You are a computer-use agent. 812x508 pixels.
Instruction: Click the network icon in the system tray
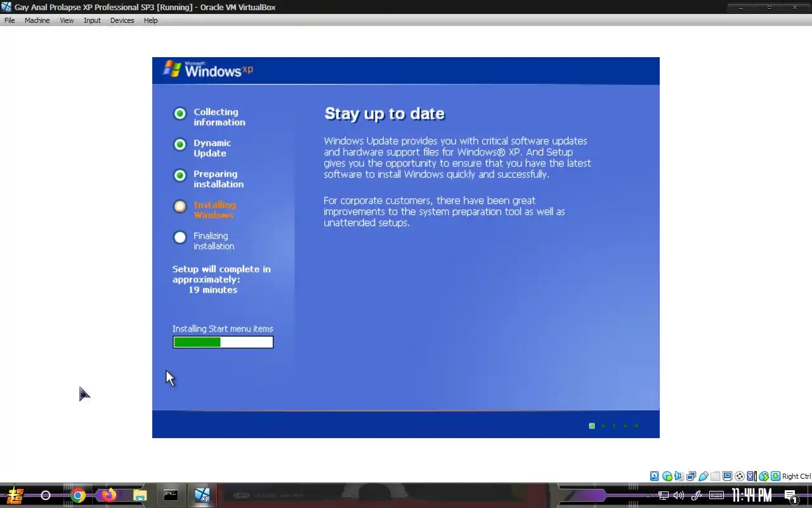[663, 495]
